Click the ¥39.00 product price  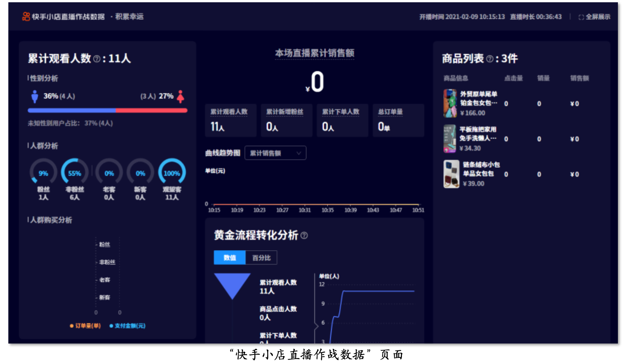tap(474, 184)
